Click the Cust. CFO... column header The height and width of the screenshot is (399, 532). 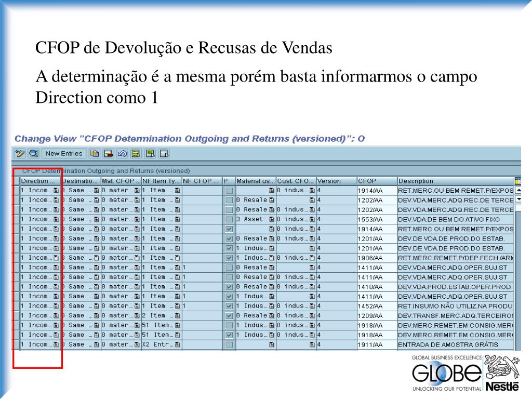click(x=296, y=181)
